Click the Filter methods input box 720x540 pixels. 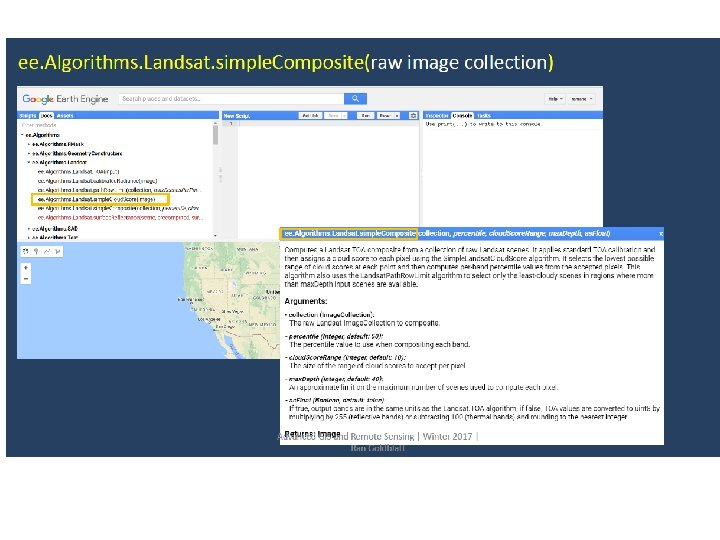(x=115, y=125)
